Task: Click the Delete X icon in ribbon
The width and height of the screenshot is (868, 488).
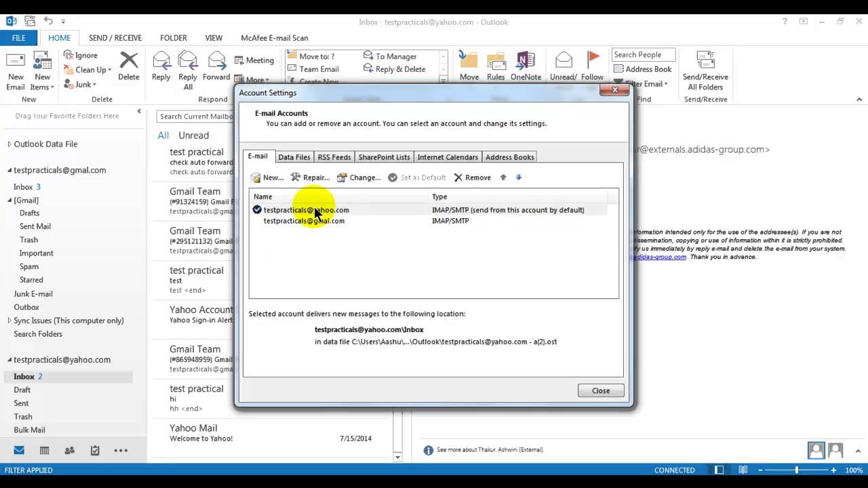Action: 129,61
